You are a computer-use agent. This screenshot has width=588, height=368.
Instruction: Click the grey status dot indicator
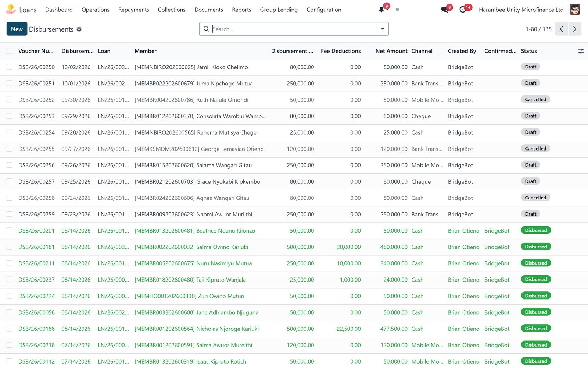click(397, 10)
